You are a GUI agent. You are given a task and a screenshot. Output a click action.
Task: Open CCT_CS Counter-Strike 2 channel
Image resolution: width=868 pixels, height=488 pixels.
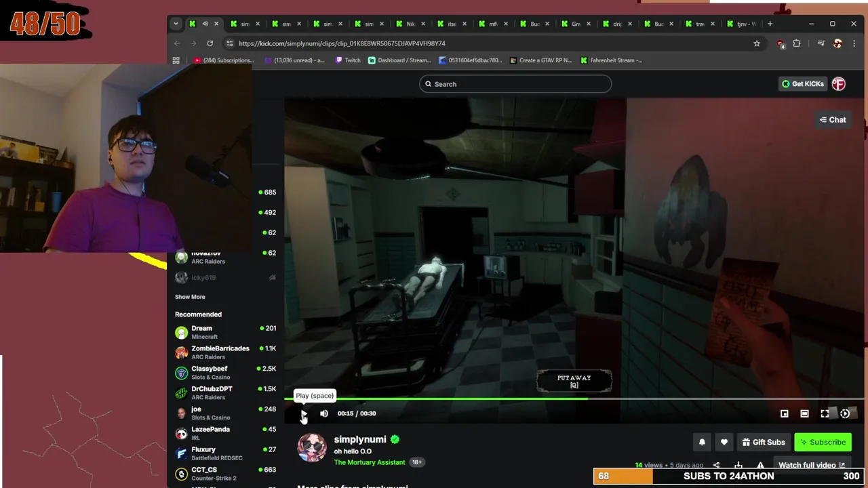click(226, 474)
